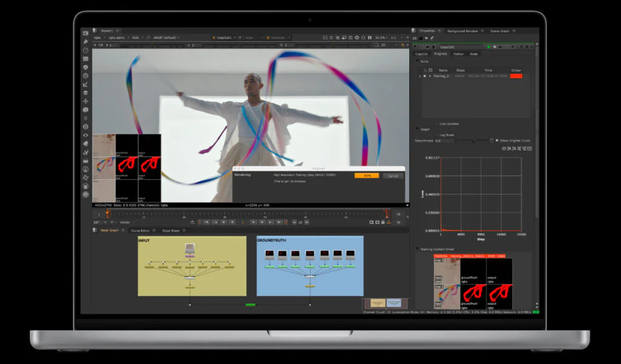The width and height of the screenshot is (621, 364).
Task: Enable Log Scale under the Graph section
Action: 437,134
